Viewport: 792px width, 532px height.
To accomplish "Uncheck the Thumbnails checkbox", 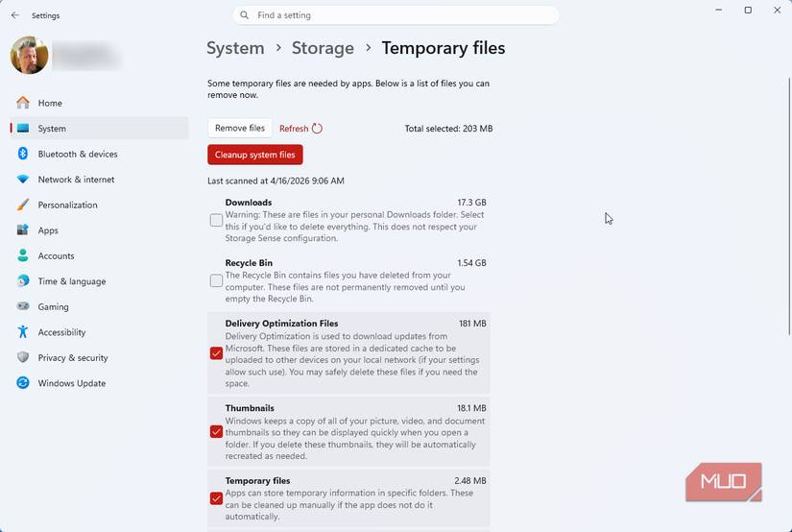I will pos(216,431).
